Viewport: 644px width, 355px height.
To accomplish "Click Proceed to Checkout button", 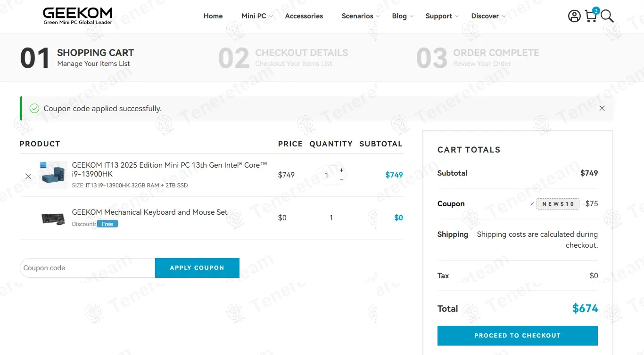I will pos(517,336).
